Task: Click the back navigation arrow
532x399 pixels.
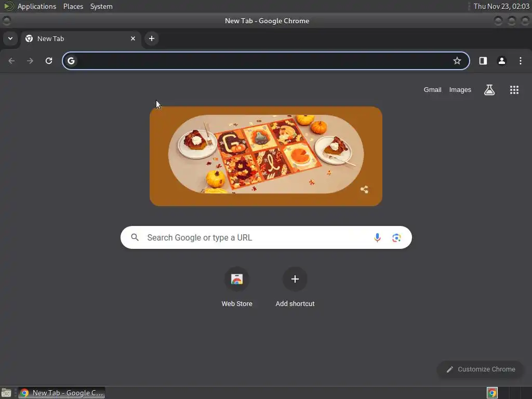Action: (11, 61)
